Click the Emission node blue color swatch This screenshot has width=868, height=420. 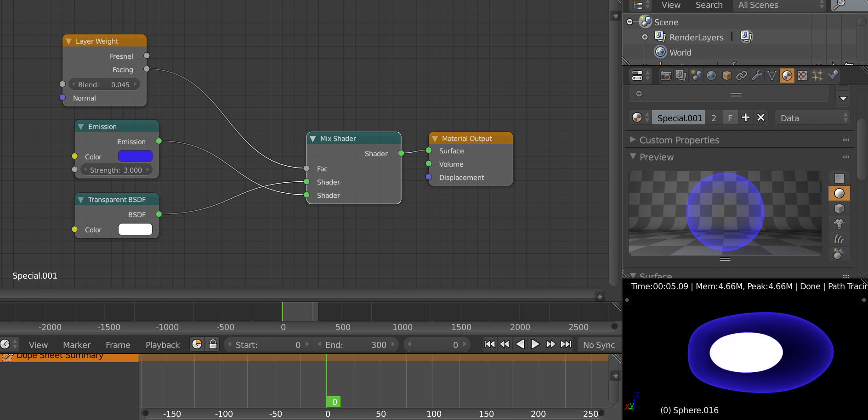click(x=135, y=156)
